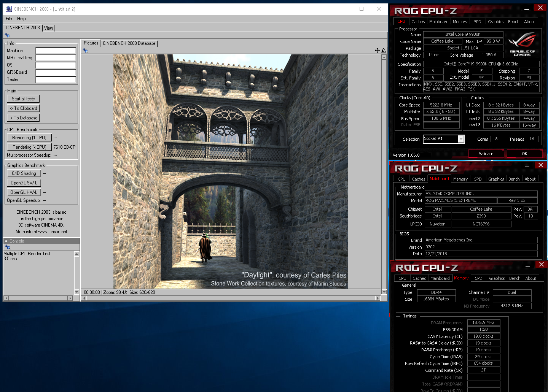Click picture panel vertical scrollbar down arrow
Screen dimensions: 548x392
[384, 292]
